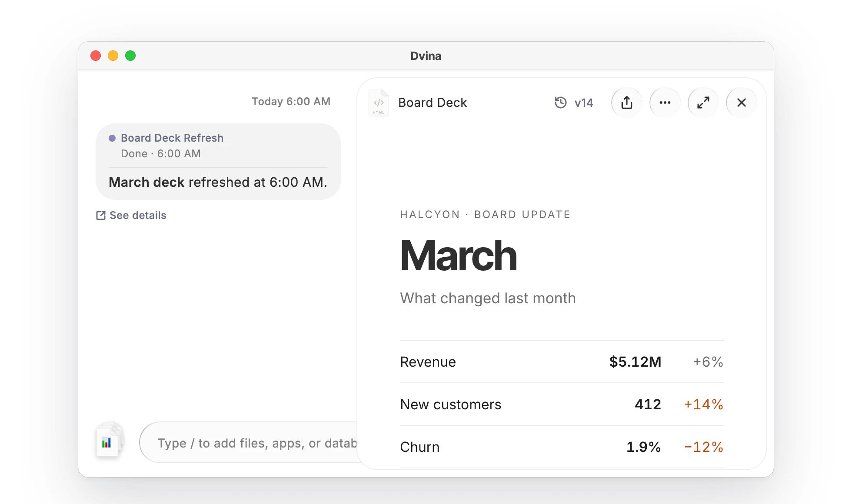Click the chart file attachment thumbnail
The width and height of the screenshot is (852, 504).
click(x=109, y=441)
